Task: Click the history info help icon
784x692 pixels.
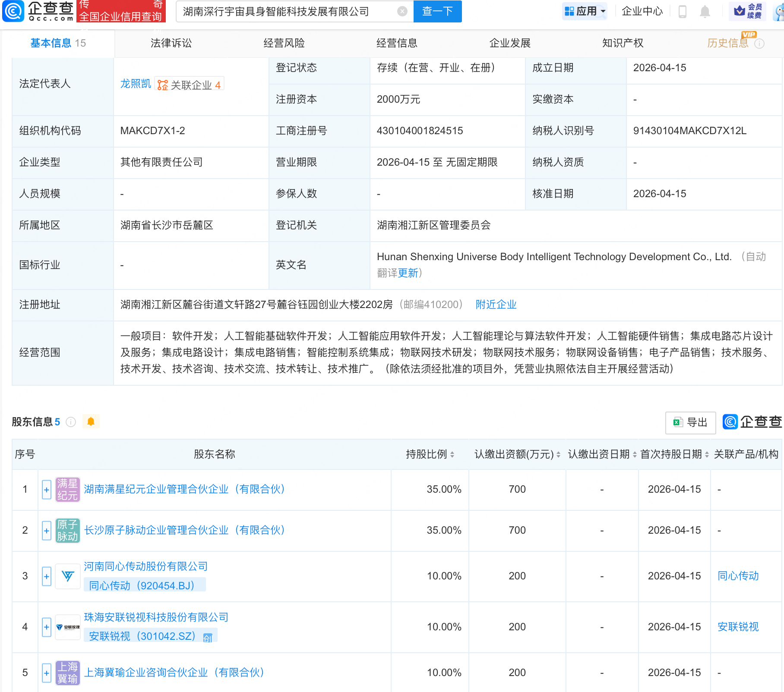Action: pos(759,44)
